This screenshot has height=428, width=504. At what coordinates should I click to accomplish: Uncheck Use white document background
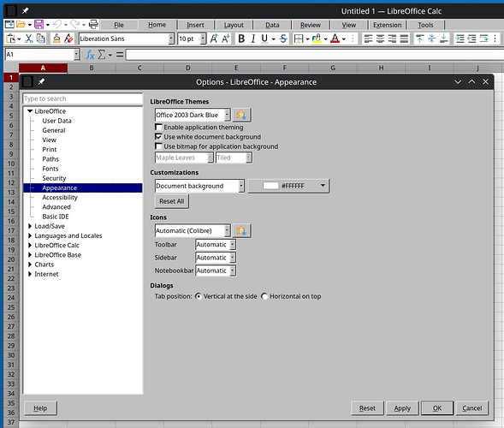click(x=158, y=137)
